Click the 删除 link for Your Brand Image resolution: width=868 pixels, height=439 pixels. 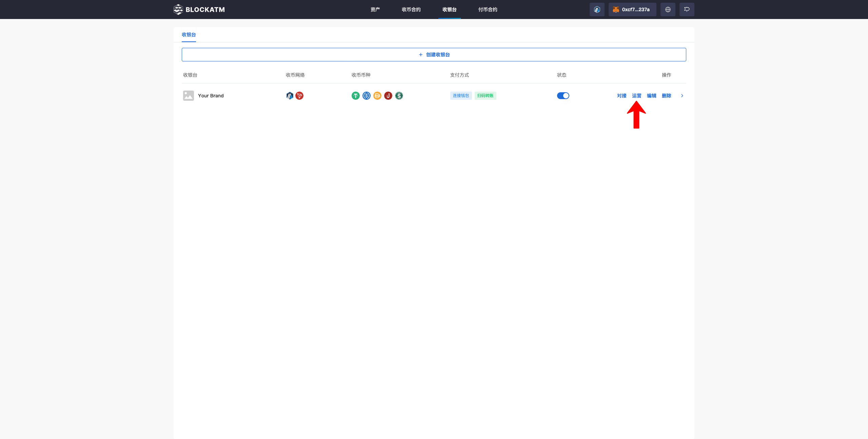point(666,96)
